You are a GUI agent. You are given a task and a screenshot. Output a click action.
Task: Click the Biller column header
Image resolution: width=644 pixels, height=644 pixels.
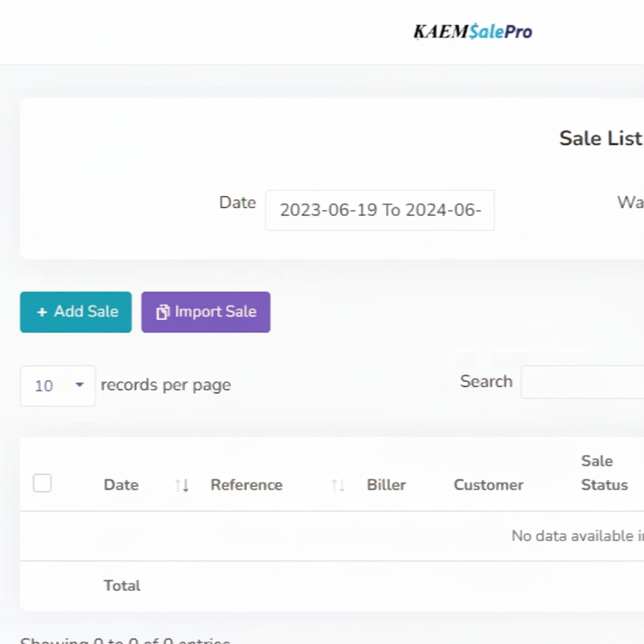pyautogui.click(x=386, y=485)
